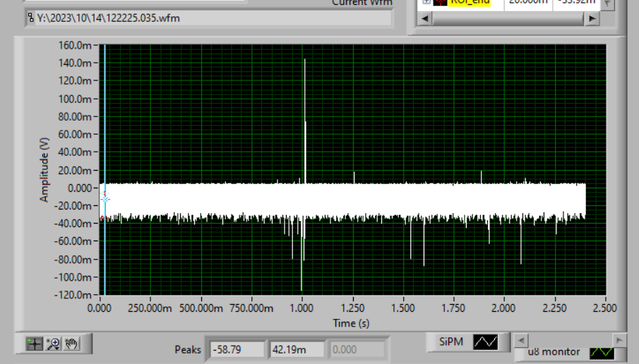Click the 160.0m Y-axis top scale value
639x364 pixels.
(76, 45)
